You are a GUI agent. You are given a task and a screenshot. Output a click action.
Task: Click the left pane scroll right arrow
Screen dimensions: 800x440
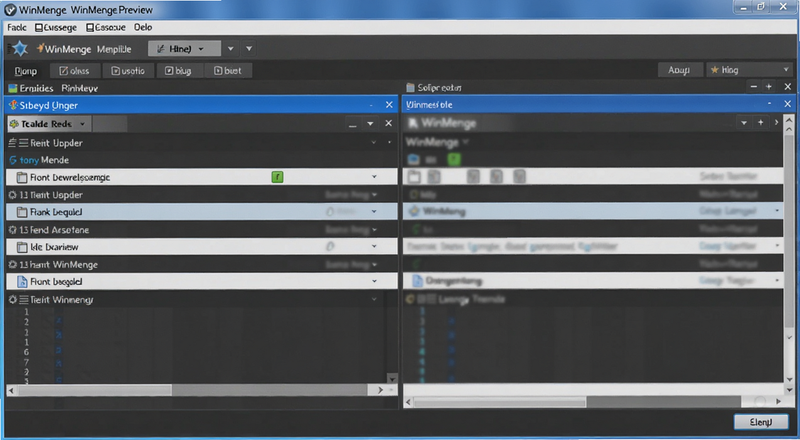380,390
